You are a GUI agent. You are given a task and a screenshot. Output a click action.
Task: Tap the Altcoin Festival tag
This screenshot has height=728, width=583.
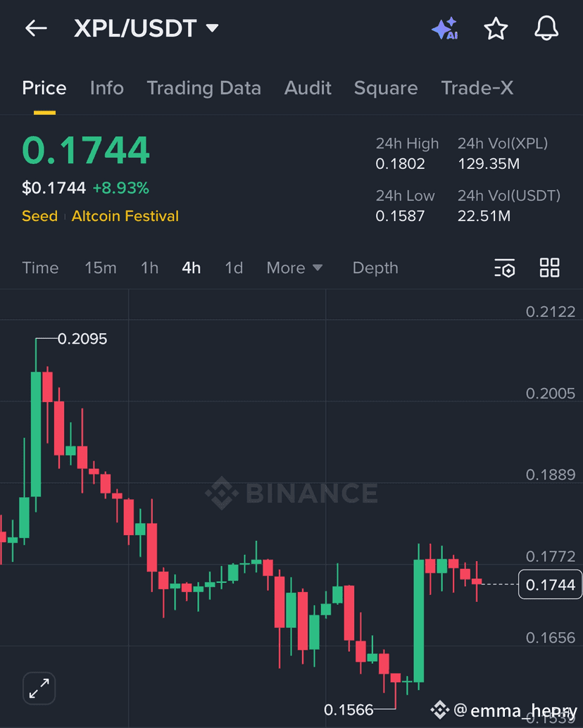pos(125,216)
